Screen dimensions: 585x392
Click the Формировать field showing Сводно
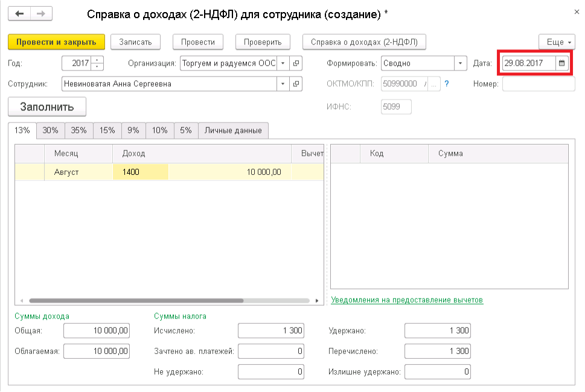pyautogui.click(x=418, y=63)
